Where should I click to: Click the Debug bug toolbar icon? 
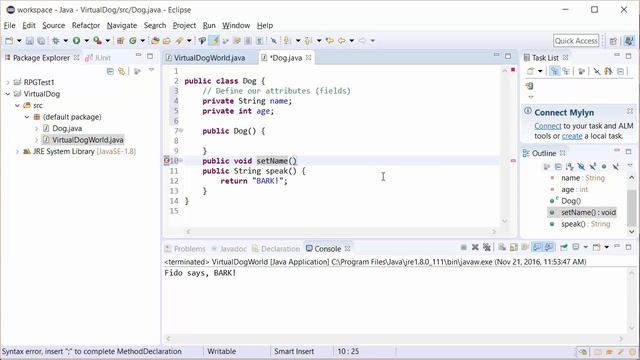(56, 40)
